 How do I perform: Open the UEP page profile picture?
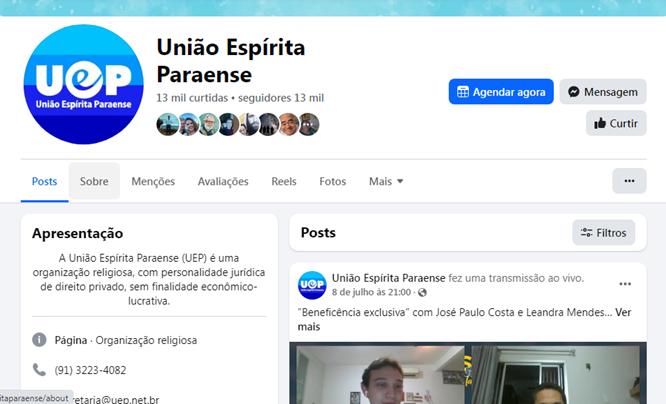click(84, 84)
